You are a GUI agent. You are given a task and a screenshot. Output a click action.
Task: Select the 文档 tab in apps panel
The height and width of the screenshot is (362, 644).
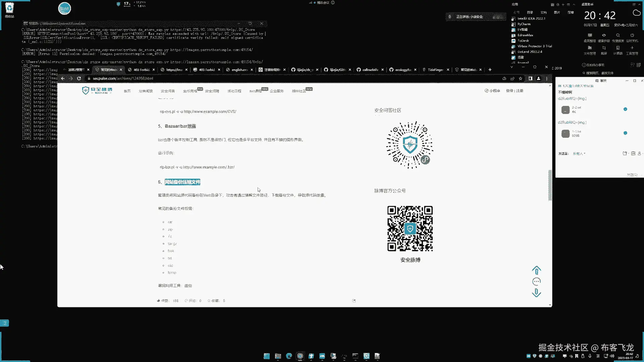point(543,12)
